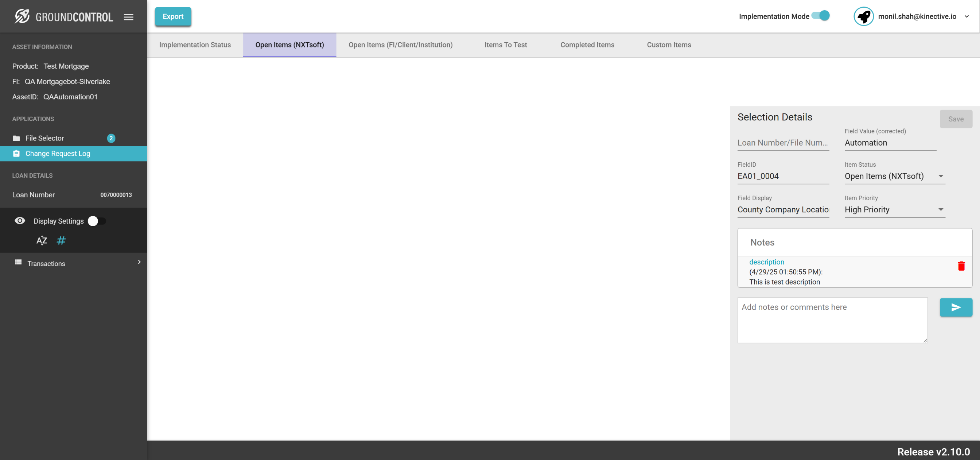The height and width of the screenshot is (460, 980).
Task: Delete the note with red trash icon
Action: click(961, 266)
